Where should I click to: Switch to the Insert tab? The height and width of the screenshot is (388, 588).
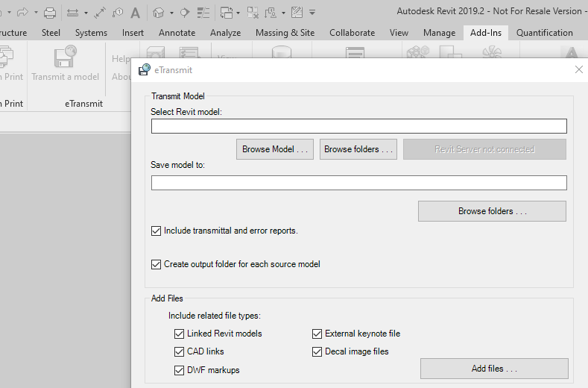point(133,33)
